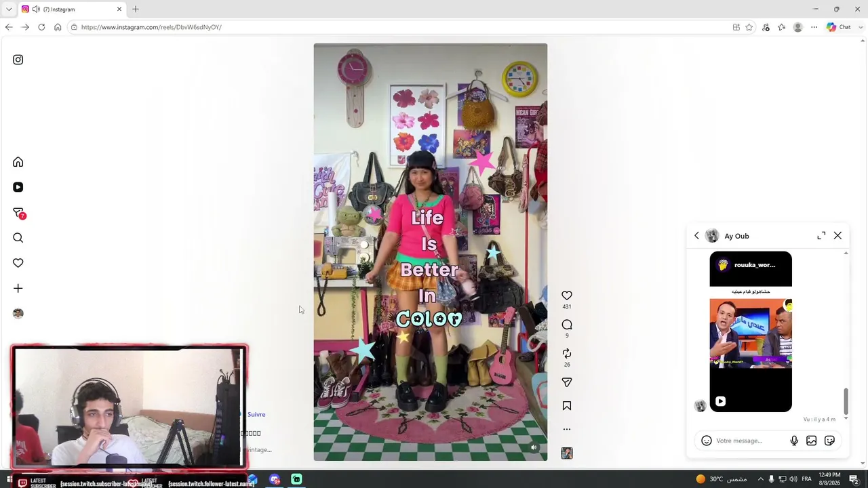Open the Windows notification center
This screenshot has height=488, width=868.
click(x=854, y=479)
